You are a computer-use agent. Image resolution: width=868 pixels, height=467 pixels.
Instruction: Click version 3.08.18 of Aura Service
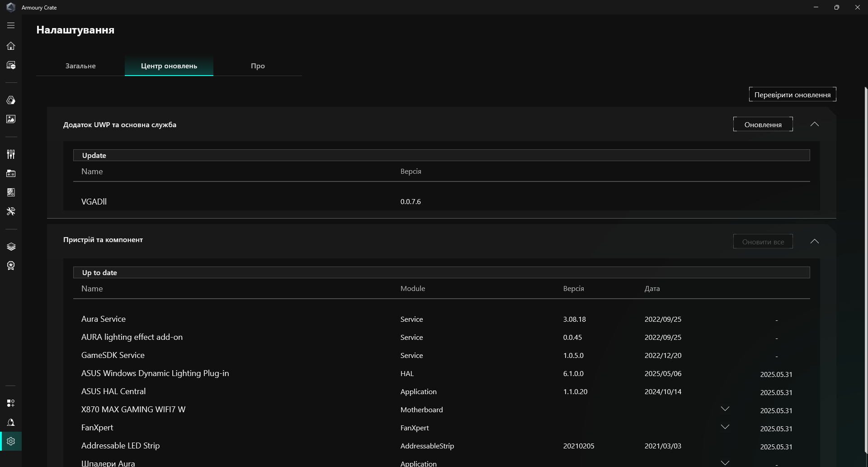click(x=575, y=319)
